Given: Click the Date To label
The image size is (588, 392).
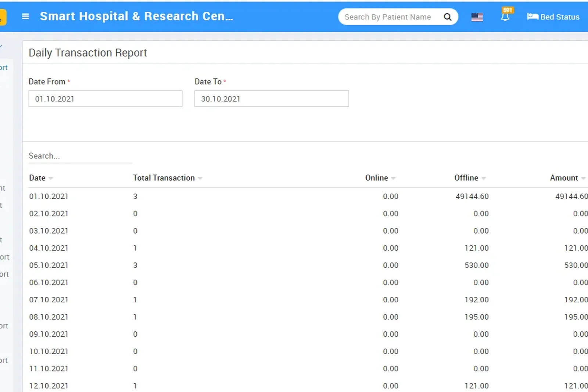Looking at the screenshot, I should click(208, 82).
